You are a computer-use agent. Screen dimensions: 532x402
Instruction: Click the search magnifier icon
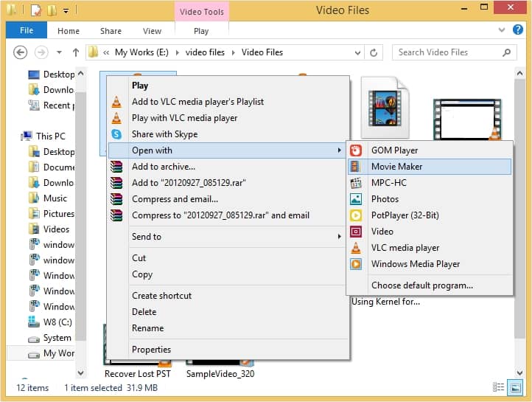pos(506,52)
